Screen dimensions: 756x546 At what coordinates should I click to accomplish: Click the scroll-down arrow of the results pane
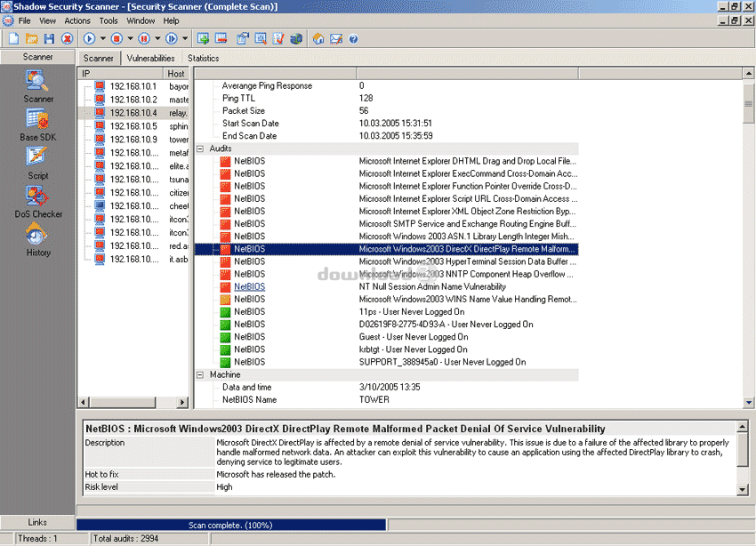click(x=748, y=403)
